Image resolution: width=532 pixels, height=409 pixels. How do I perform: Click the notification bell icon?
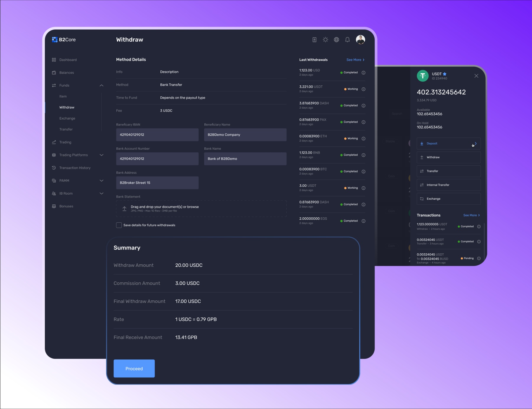pos(347,40)
